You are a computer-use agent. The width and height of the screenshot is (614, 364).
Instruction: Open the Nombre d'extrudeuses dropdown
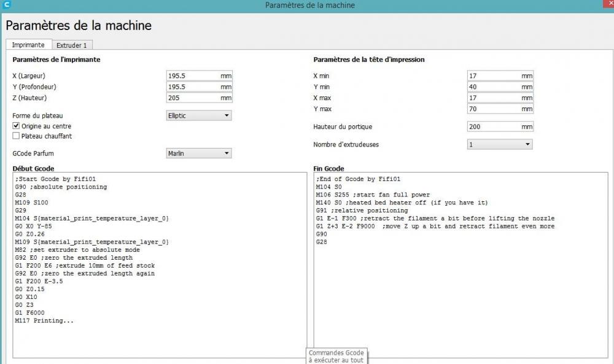pyautogui.click(x=500, y=144)
